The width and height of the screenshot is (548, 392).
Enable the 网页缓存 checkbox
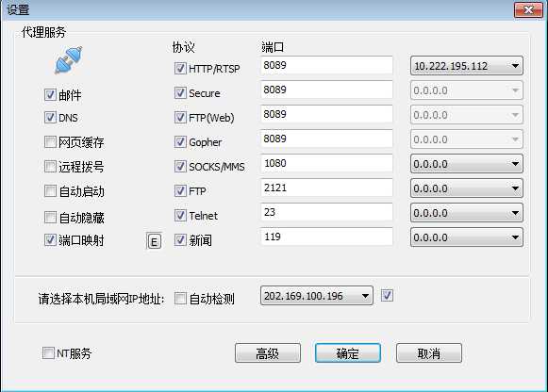50,141
